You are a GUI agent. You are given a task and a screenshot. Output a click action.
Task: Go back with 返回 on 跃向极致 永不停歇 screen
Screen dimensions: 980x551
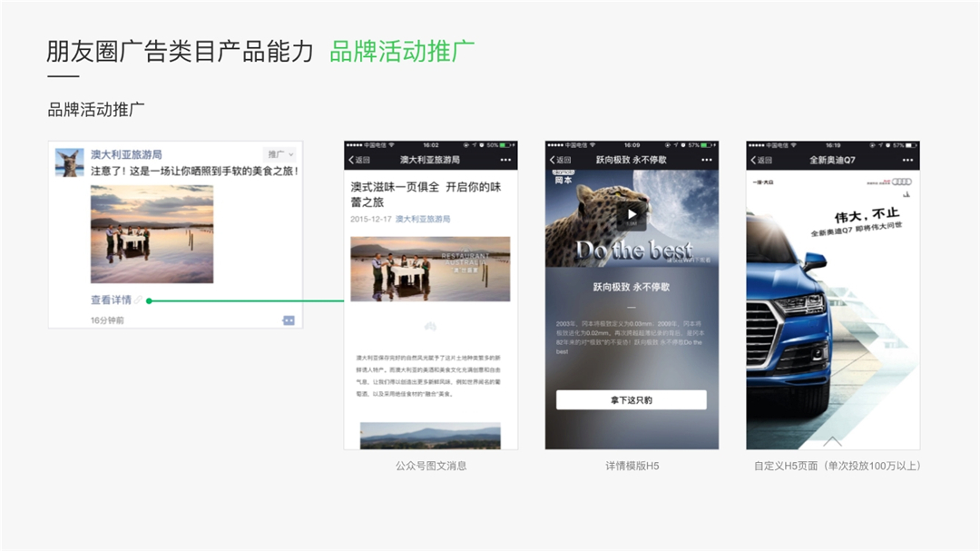tap(561, 160)
